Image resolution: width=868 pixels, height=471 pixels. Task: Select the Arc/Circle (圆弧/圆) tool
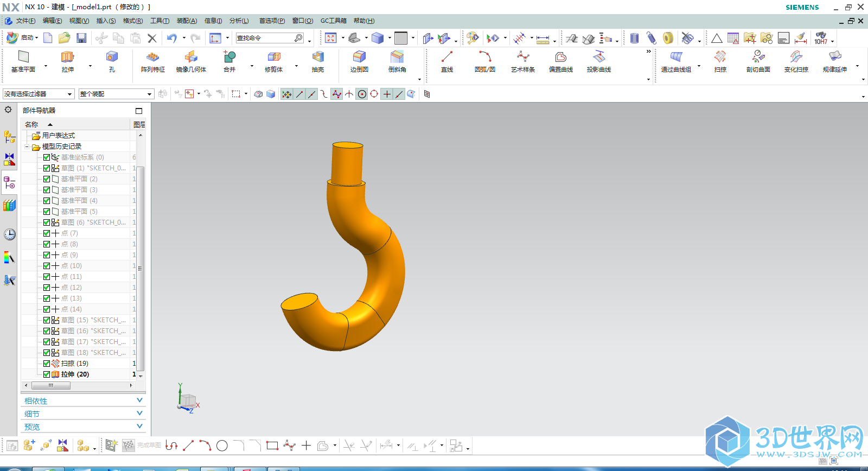click(x=485, y=61)
